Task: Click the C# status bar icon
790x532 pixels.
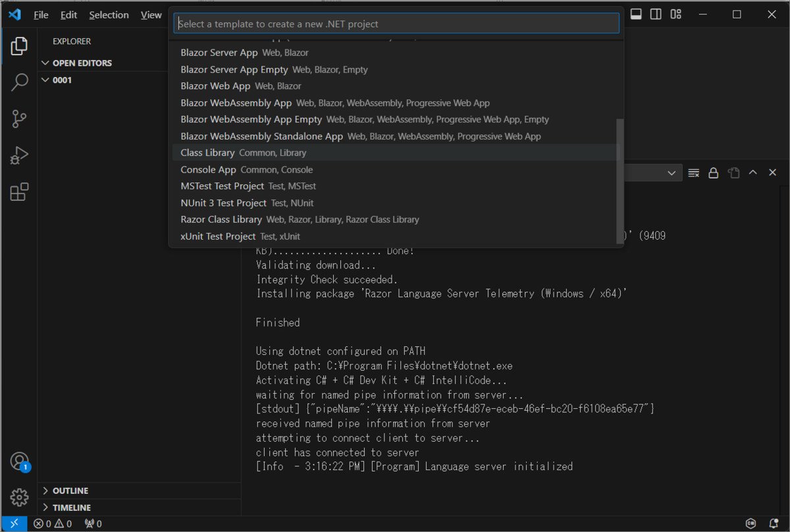Action: tap(751, 524)
